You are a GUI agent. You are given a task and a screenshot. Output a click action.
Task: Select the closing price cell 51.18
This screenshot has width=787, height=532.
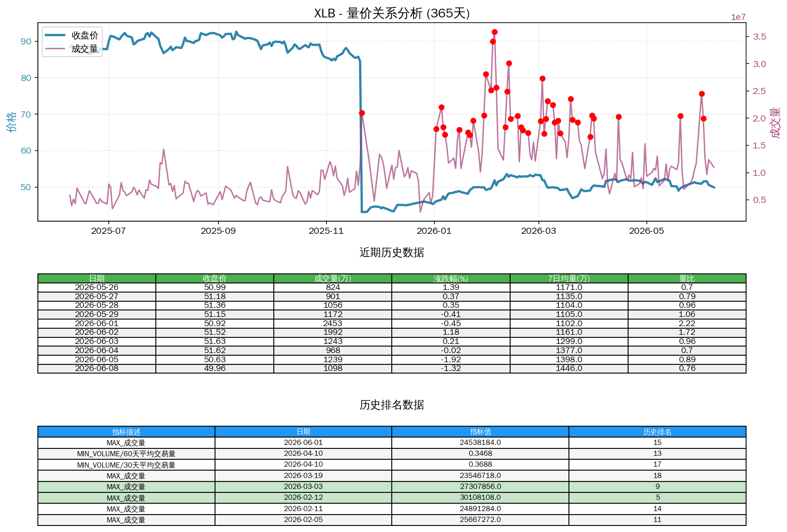coord(215,296)
